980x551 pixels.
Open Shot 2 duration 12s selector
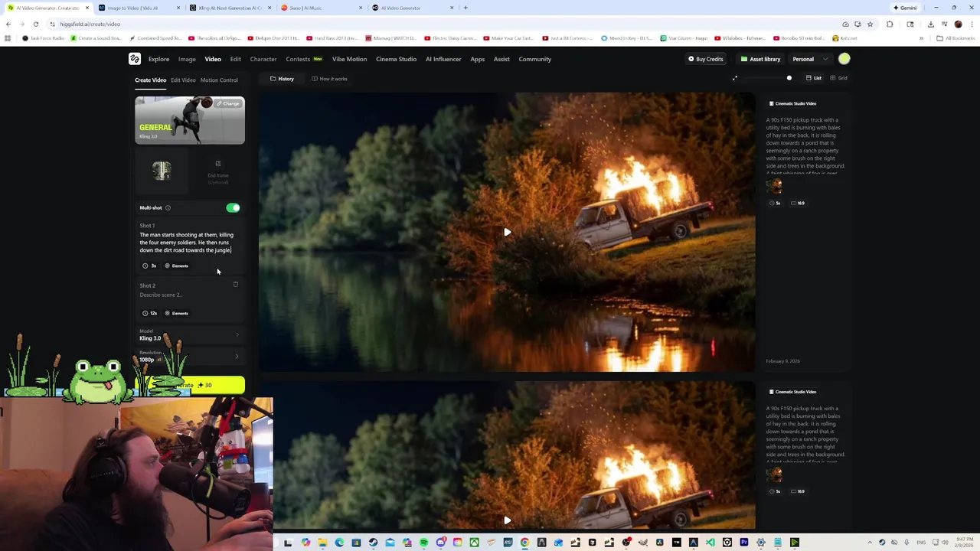click(x=149, y=313)
